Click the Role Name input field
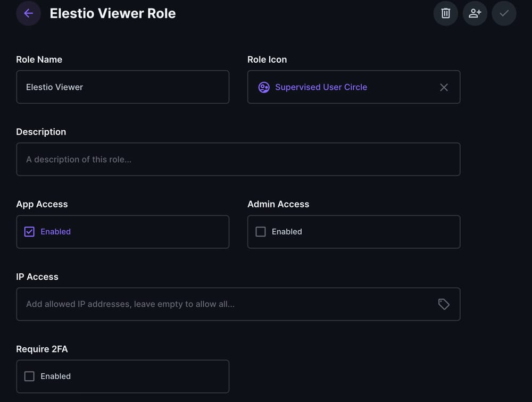The image size is (532, 402). point(122,87)
